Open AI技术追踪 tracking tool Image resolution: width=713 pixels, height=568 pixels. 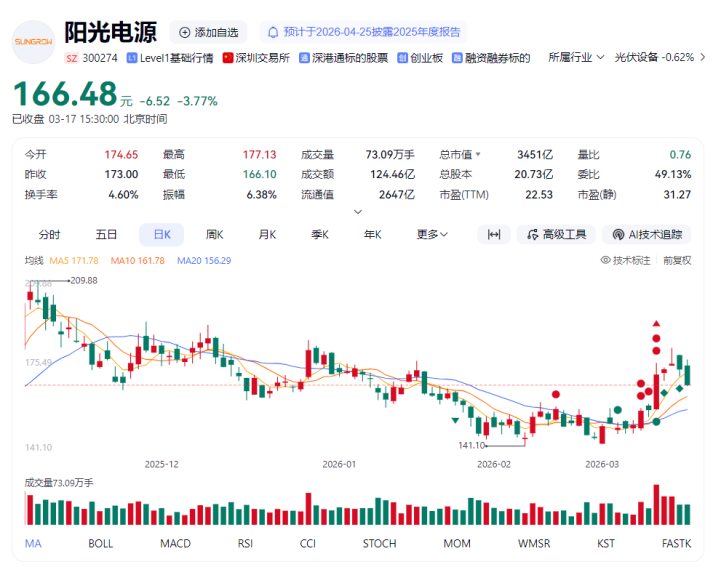[647, 234]
